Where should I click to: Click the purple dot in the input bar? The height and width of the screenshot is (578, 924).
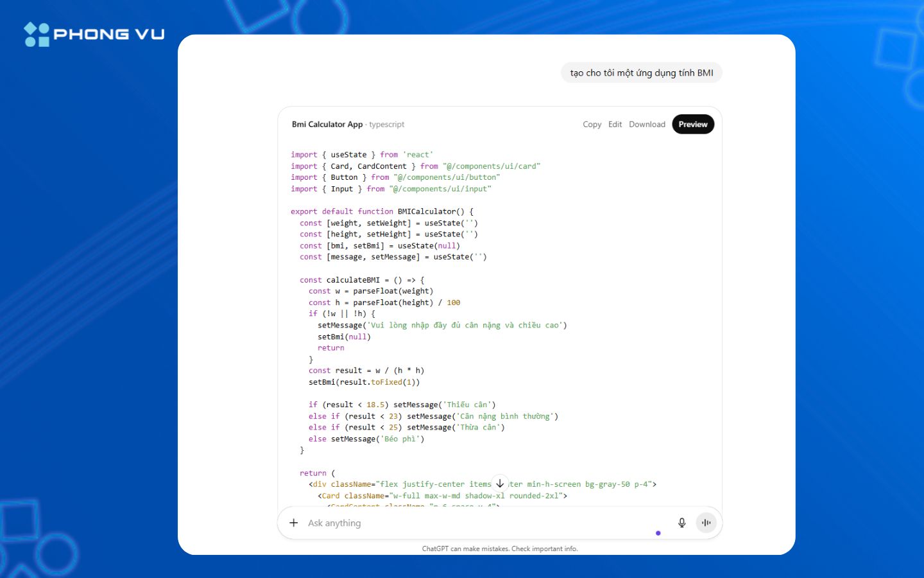[658, 533]
